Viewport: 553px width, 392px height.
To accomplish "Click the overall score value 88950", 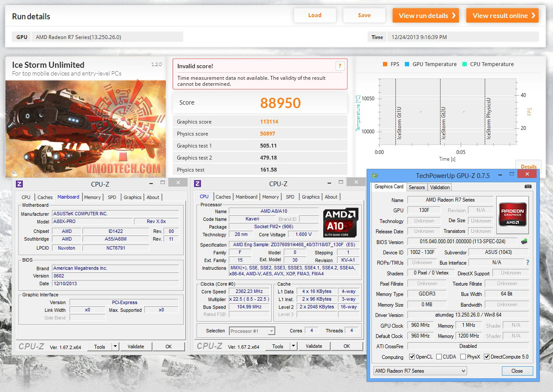I will (280, 103).
